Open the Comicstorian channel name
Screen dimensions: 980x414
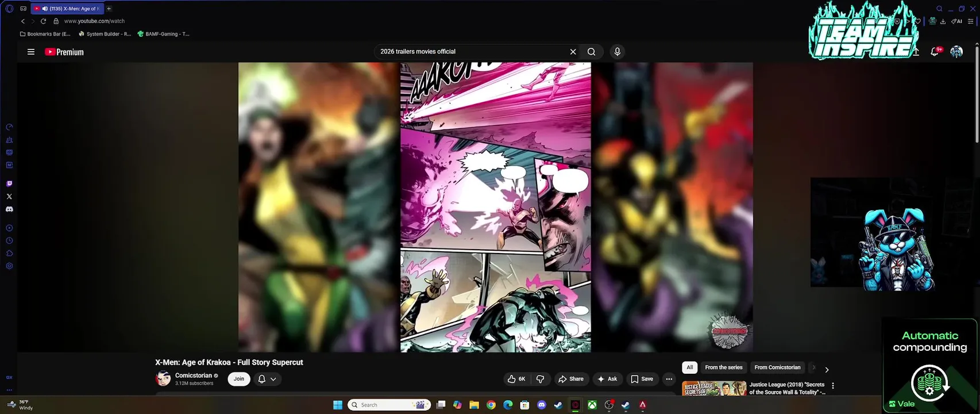coord(194,375)
